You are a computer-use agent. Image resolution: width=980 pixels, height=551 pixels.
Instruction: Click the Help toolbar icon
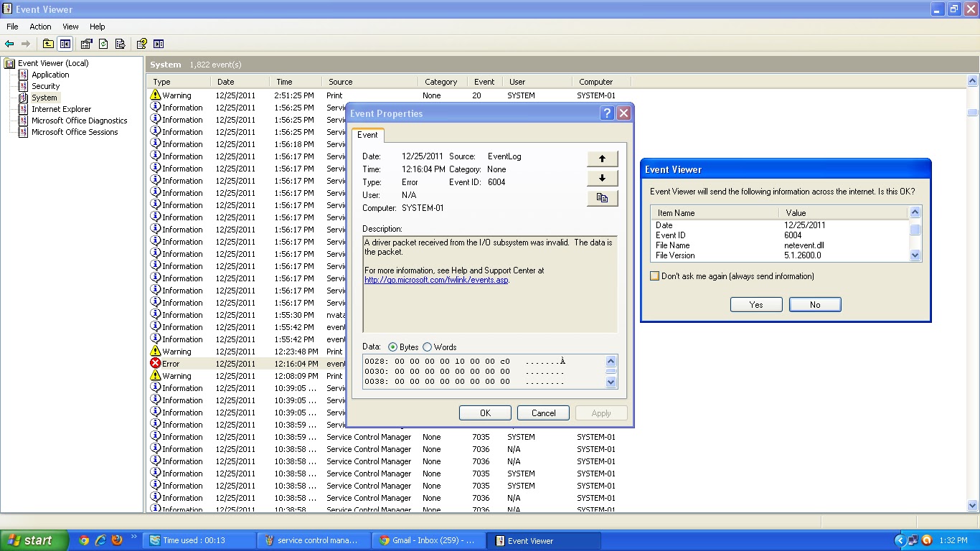(x=141, y=44)
